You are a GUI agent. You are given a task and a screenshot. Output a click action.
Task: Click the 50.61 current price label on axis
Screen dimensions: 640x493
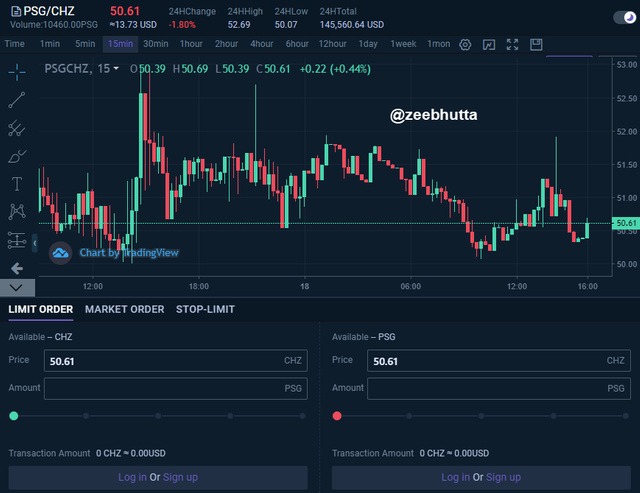tap(625, 223)
